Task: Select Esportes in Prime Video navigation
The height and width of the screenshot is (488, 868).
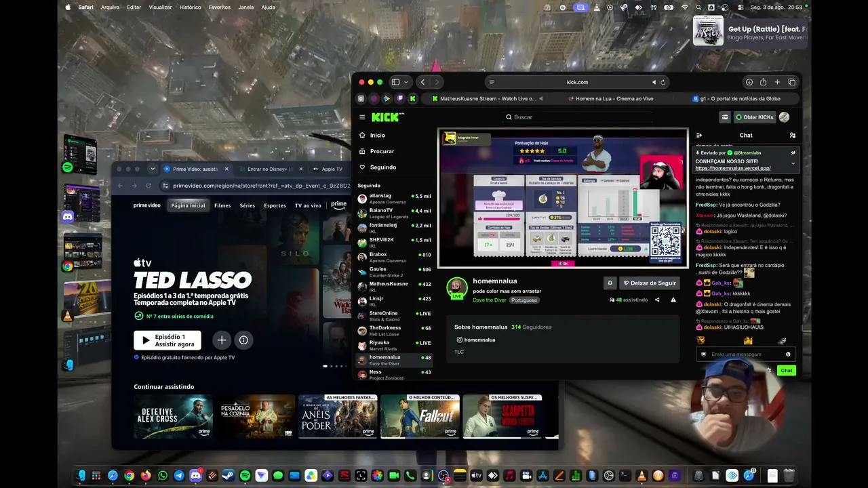Action: (275, 205)
